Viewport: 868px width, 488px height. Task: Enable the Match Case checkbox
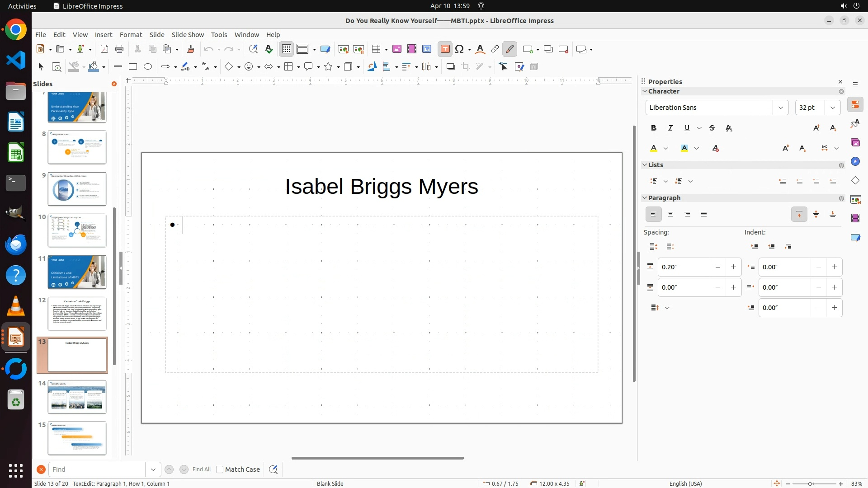pos(220,469)
